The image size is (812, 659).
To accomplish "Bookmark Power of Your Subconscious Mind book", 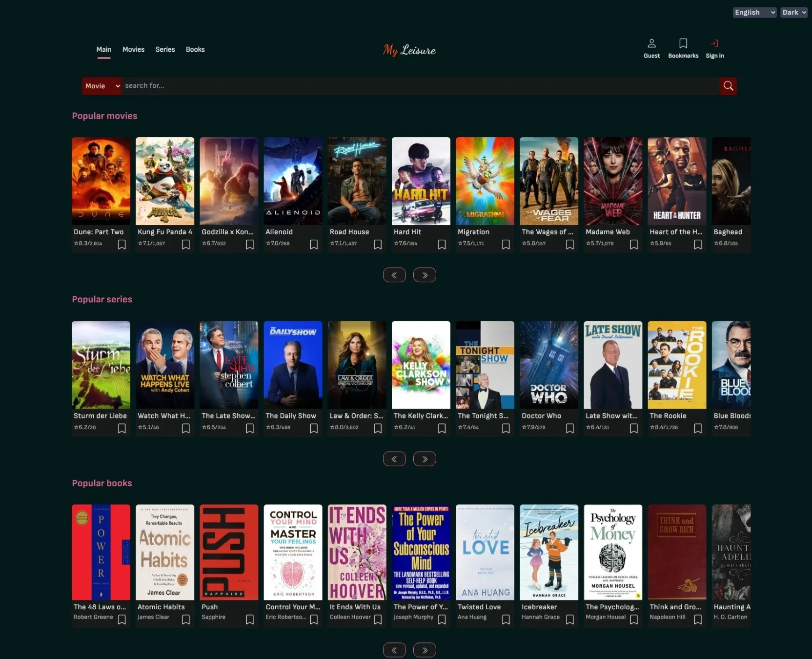I will click(442, 619).
